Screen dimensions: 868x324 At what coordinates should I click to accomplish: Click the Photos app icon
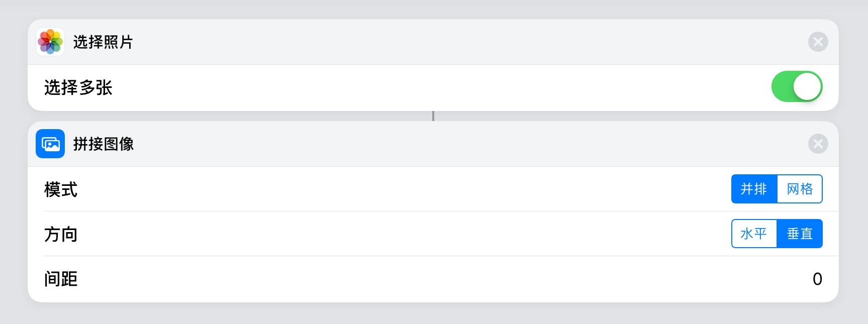[50, 42]
